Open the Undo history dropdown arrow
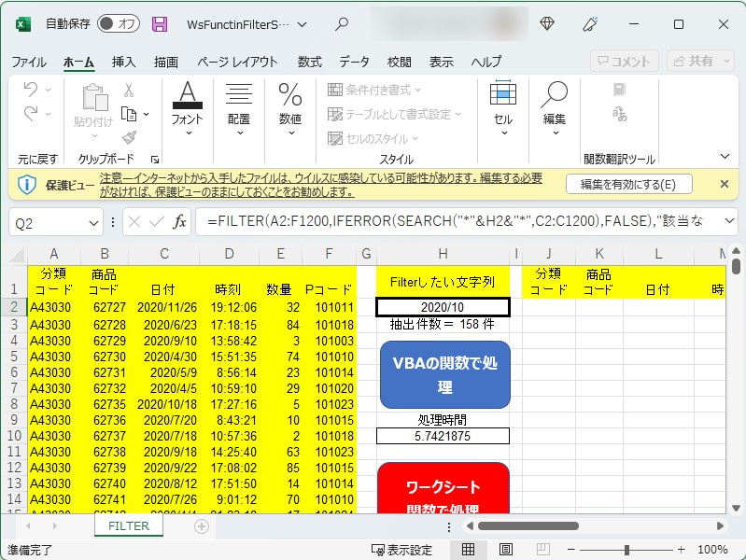The width and height of the screenshot is (746, 560). [48, 90]
